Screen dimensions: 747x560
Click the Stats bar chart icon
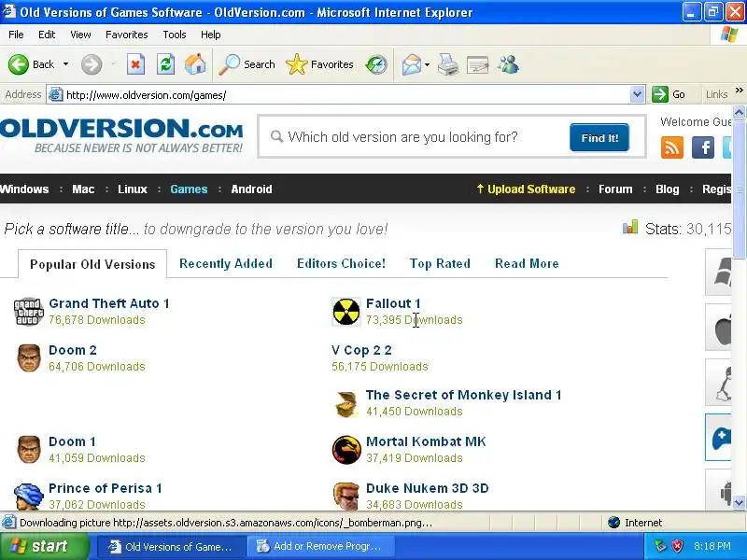[x=629, y=227]
